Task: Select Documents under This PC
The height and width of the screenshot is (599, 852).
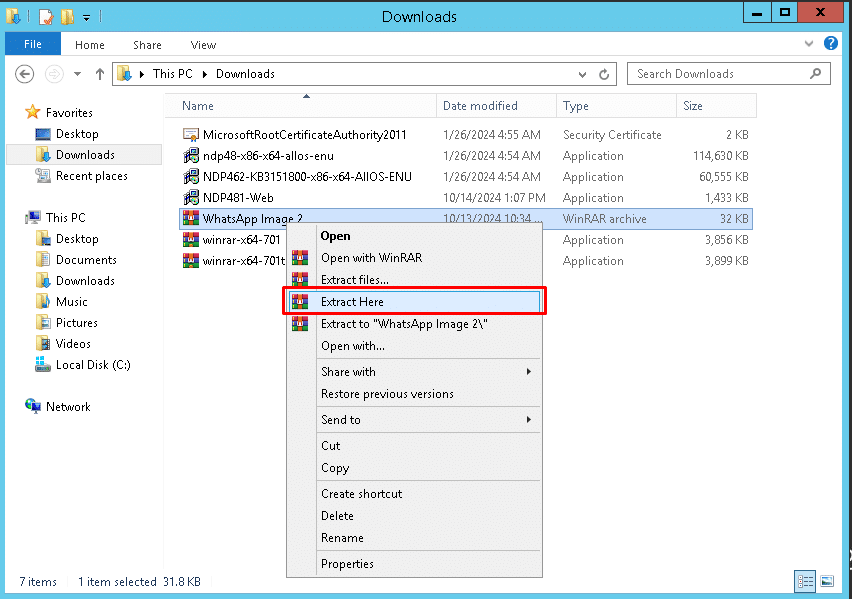Action: point(86,260)
